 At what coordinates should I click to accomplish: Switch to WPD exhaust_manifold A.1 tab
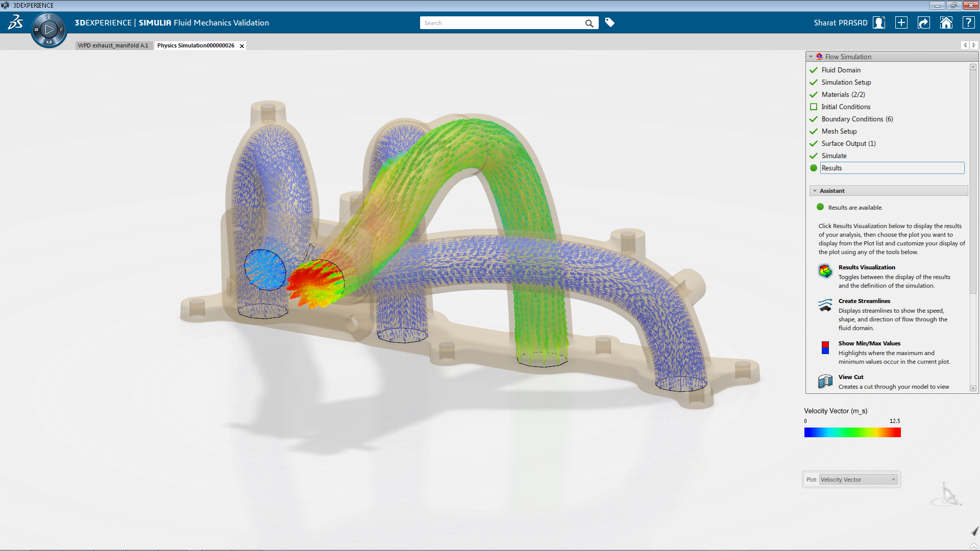pyautogui.click(x=113, y=45)
